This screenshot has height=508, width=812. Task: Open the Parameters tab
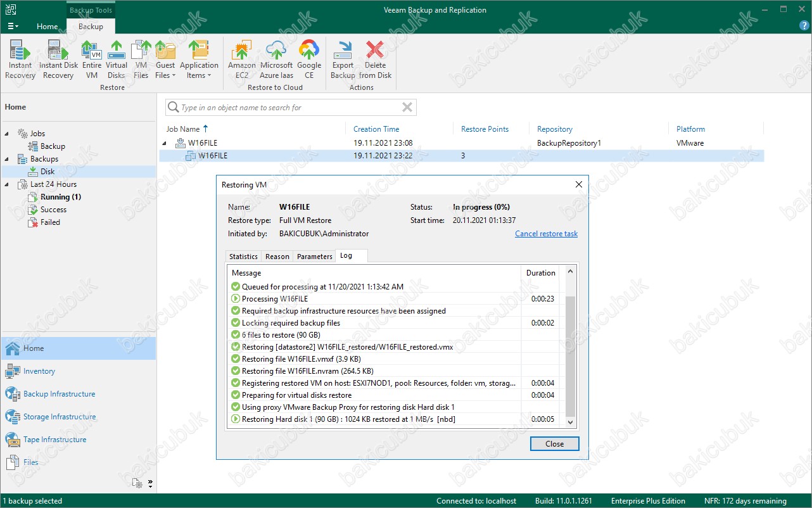[x=314, y=257]
